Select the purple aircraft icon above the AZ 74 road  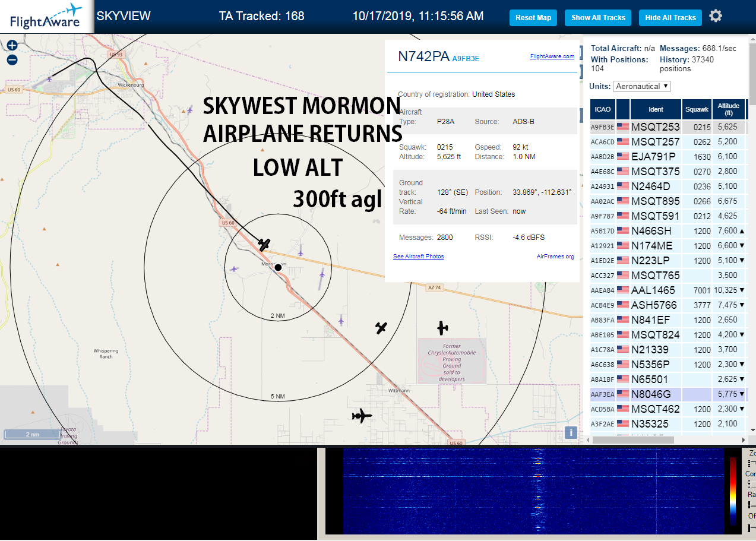click(300, 252)
